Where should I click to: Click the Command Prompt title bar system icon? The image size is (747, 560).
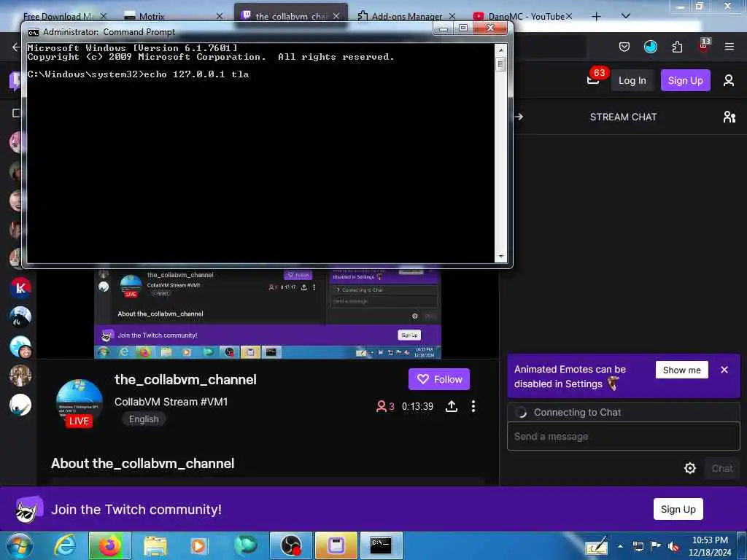pos(34,32)
